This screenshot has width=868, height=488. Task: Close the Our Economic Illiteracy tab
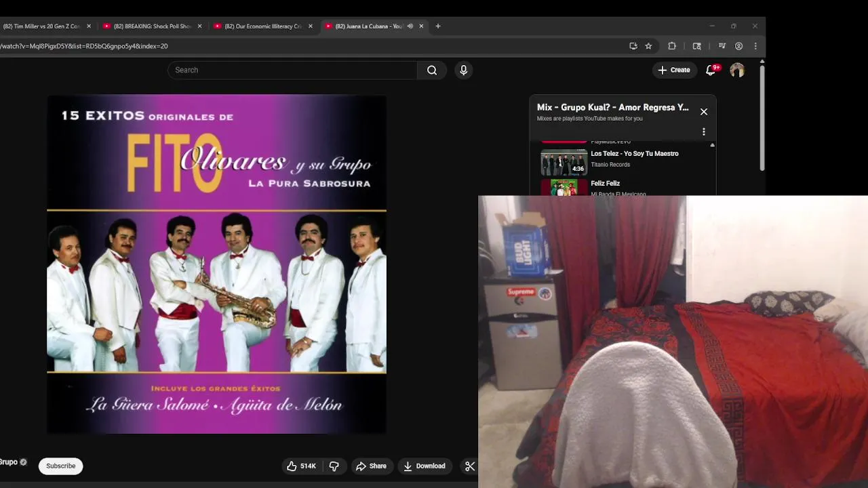click(x=311, y=26)
